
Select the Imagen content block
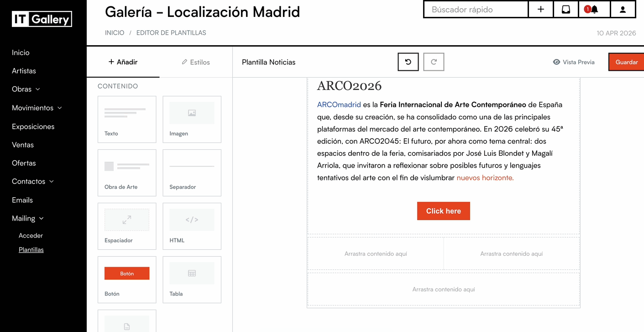coord(192,119)
